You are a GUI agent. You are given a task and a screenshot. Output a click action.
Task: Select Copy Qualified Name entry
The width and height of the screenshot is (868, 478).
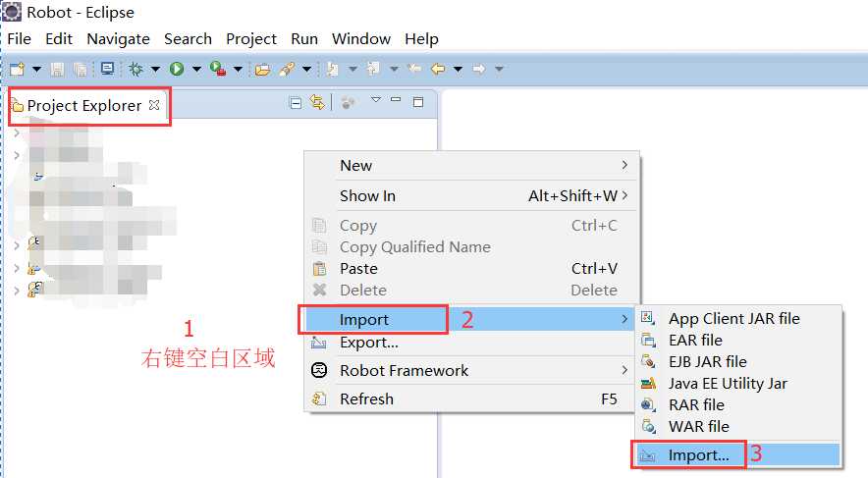471,247
